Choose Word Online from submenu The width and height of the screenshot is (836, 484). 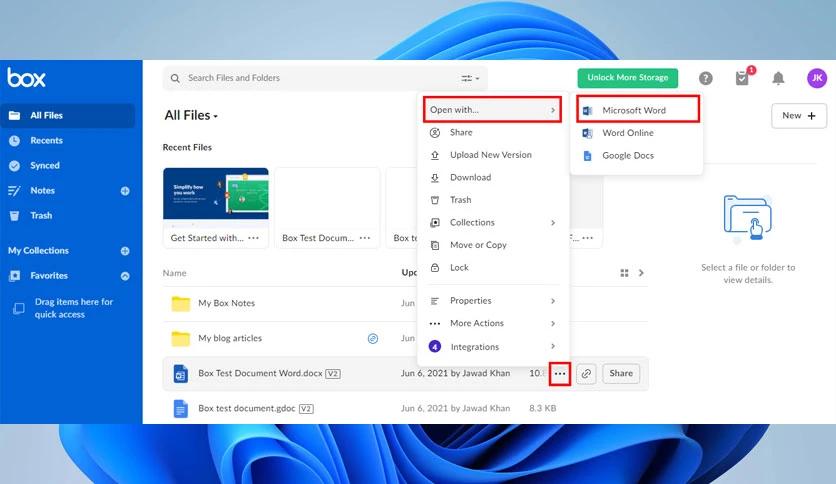point(638,133)
